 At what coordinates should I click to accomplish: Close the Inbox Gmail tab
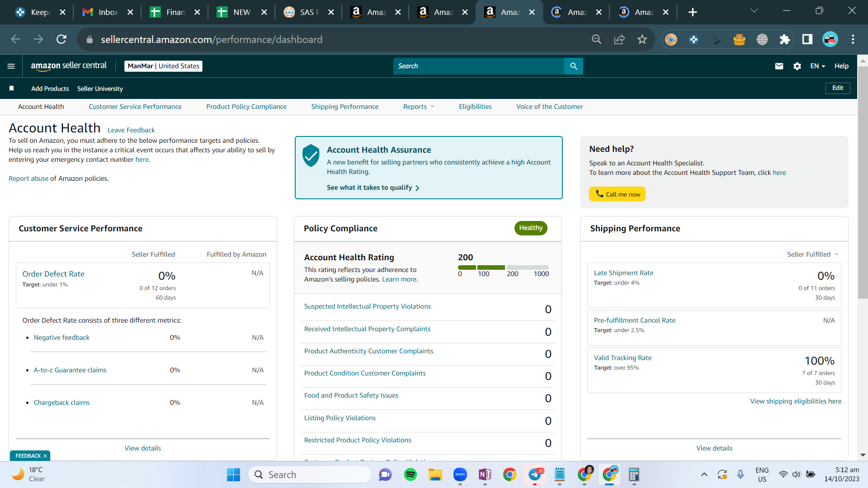pyautogui.click(x=130, y=12)
